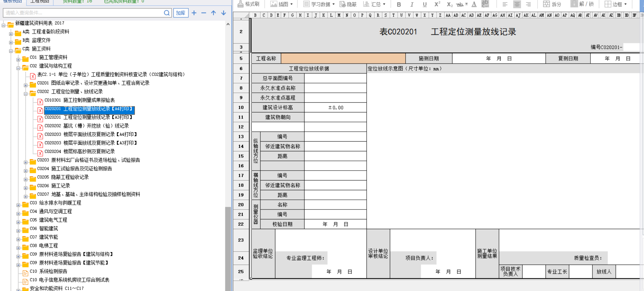The width and height of the screenshot is (644, 291).
Task: Apply superscript formatting
Action: click(437, 4)
